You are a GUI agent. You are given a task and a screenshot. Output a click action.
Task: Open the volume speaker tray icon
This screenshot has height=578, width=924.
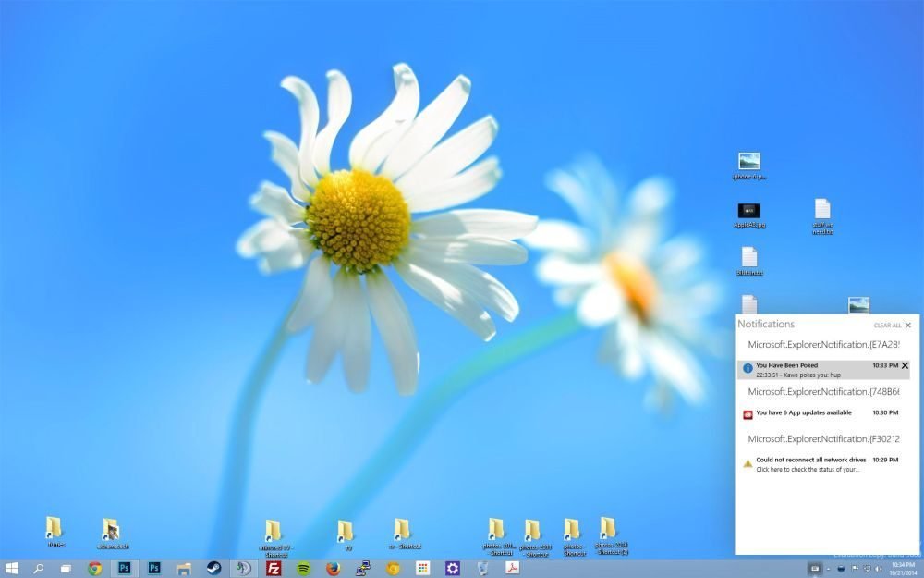878,569
